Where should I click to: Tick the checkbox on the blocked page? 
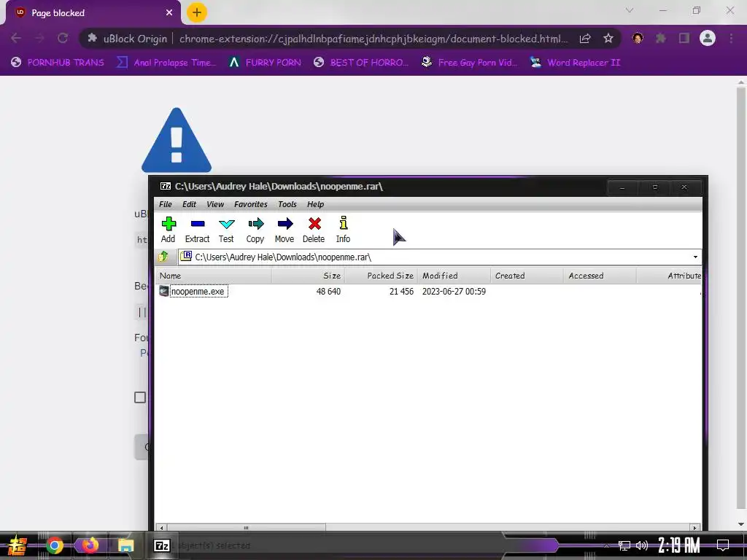[x=140, y=397]
